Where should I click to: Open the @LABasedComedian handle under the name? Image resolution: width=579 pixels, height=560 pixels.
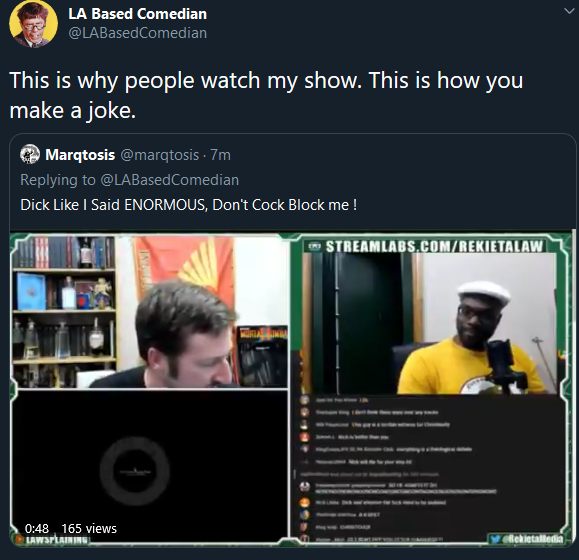pos(137,33)
